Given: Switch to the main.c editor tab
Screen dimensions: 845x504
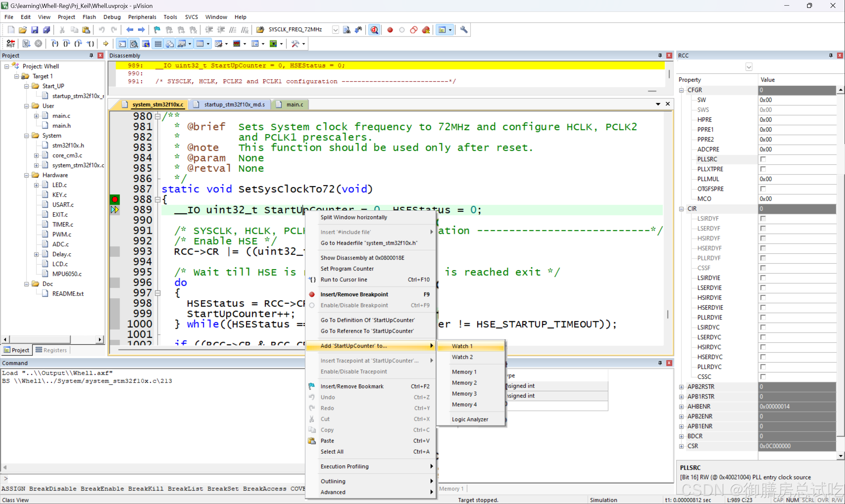Looking at the screenshot, I should click(292, 104).
